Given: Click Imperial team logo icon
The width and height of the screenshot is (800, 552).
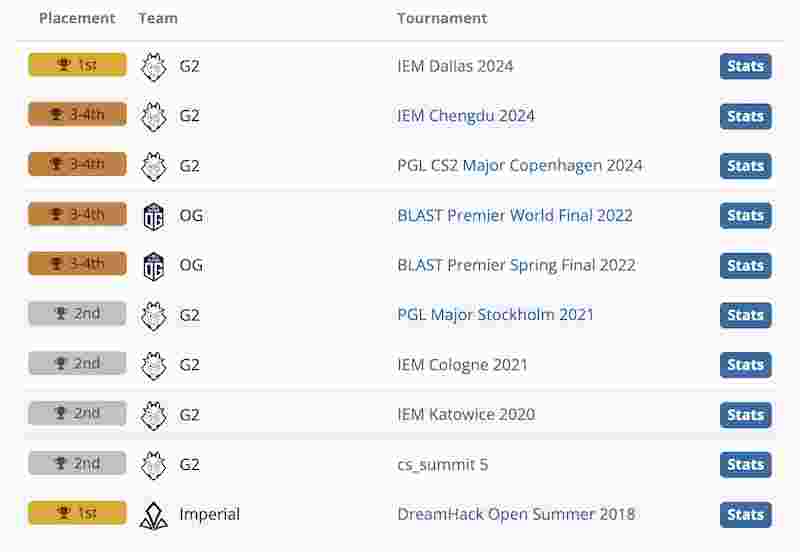Looking at the screenshot, I should coord(154,515).
